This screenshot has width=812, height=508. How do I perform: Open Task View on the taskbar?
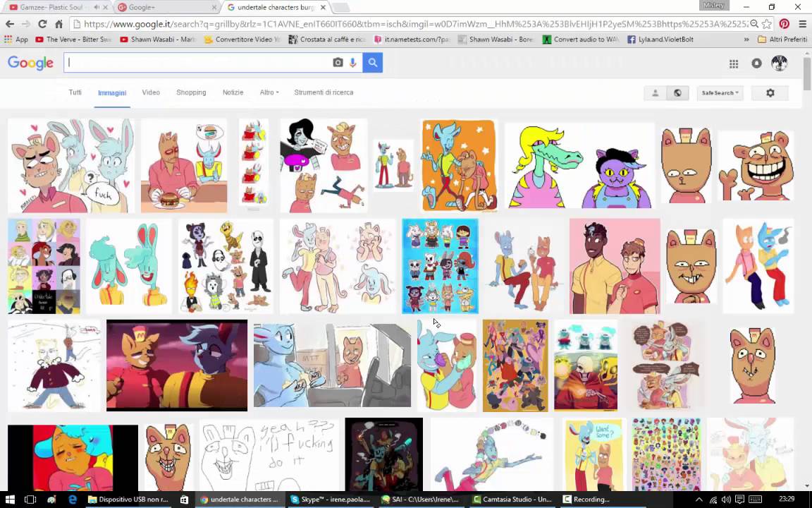(30, 500)
